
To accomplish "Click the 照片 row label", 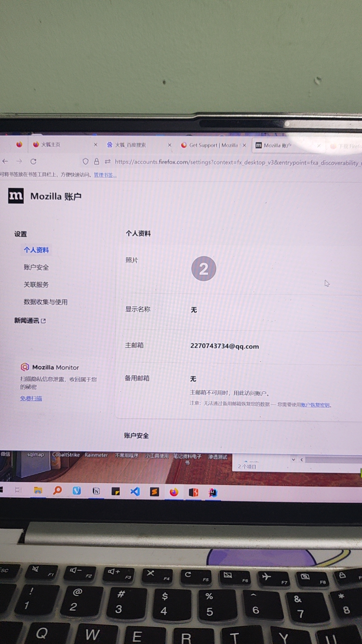I will (132, 260).
